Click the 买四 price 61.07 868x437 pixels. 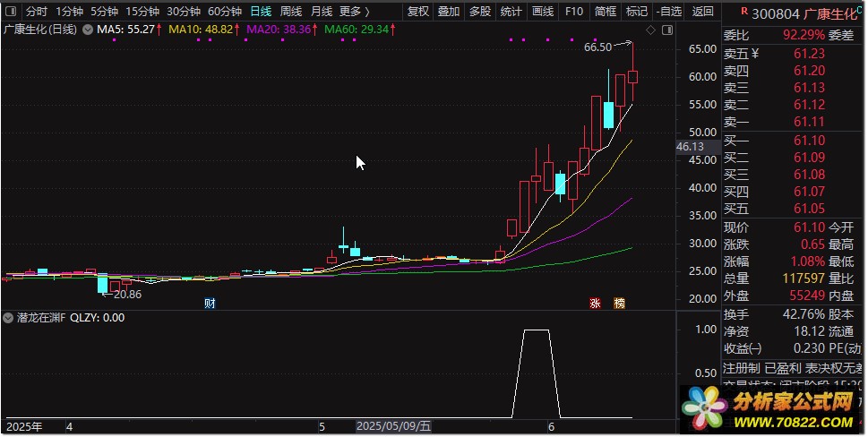pos(809,192)
